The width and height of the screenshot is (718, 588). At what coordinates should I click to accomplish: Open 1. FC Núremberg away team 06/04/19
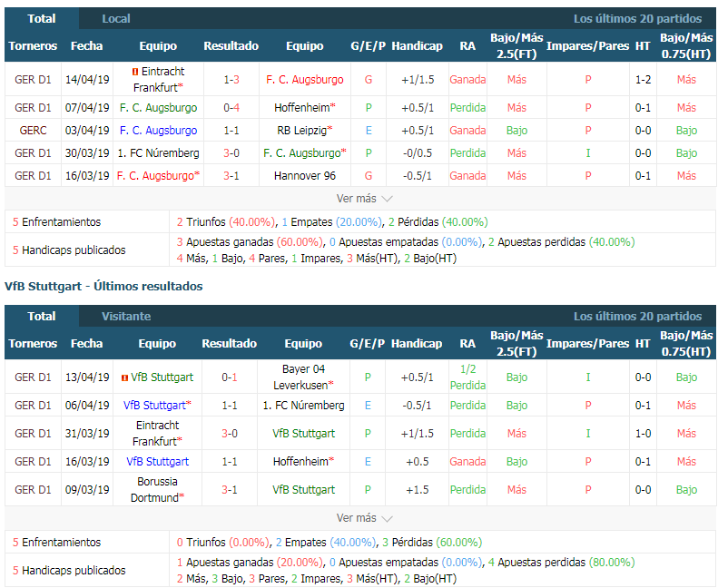(x=303, y=406)
